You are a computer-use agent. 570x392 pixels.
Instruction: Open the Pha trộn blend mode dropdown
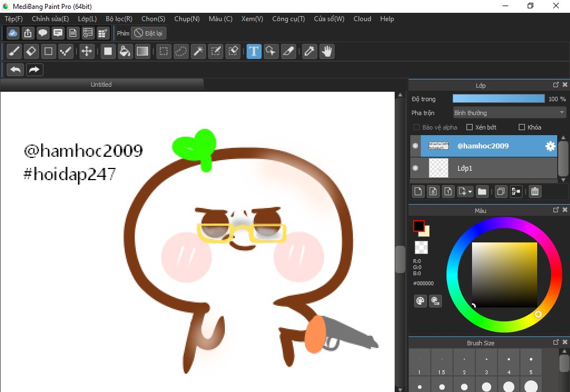(x=509, y=113)
